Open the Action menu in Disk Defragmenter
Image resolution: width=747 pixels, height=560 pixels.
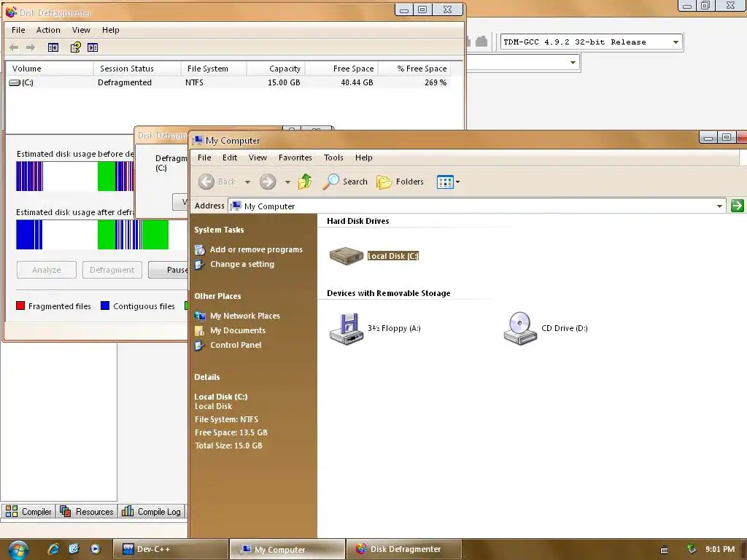pyautogui.click(x=48, y=30)
